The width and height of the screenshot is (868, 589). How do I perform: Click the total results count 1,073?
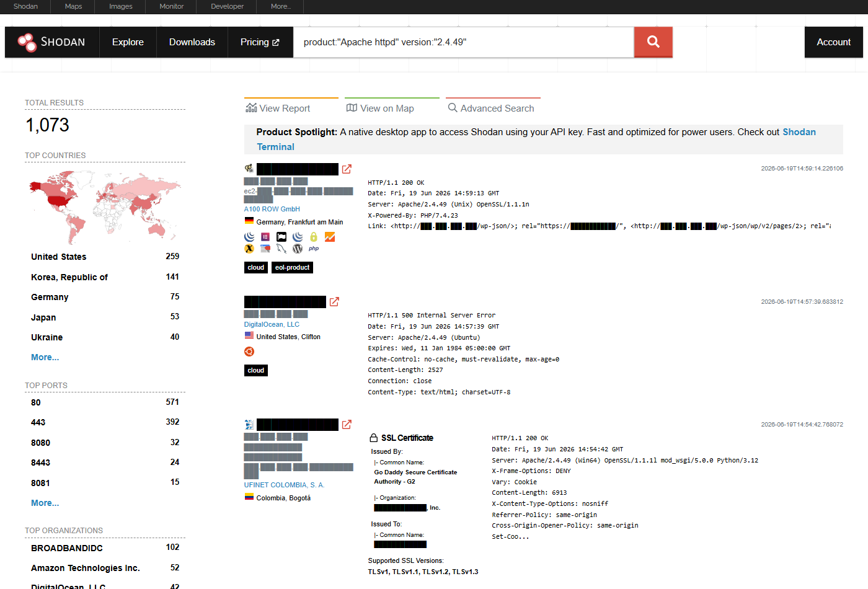[47, 125]
